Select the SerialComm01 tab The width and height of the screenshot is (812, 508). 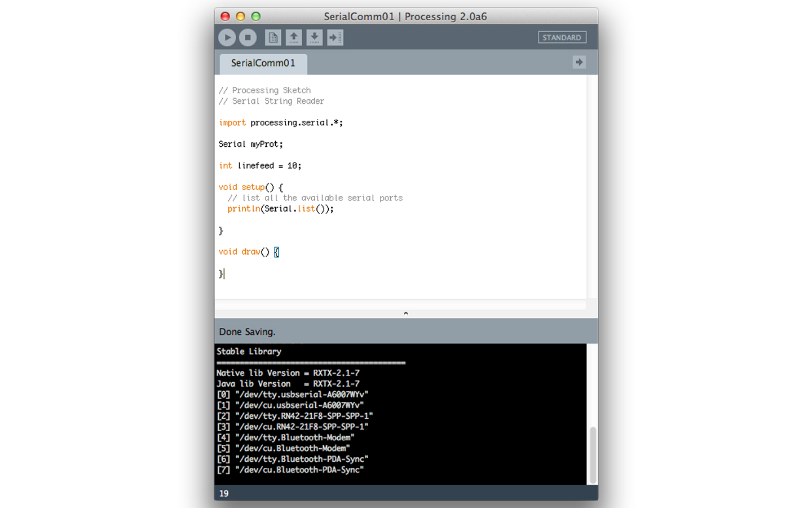pos(263,63)
